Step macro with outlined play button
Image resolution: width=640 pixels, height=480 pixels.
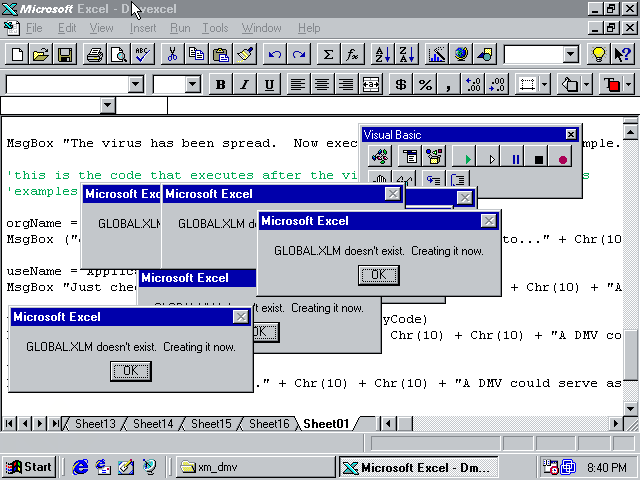click(489, 157)
